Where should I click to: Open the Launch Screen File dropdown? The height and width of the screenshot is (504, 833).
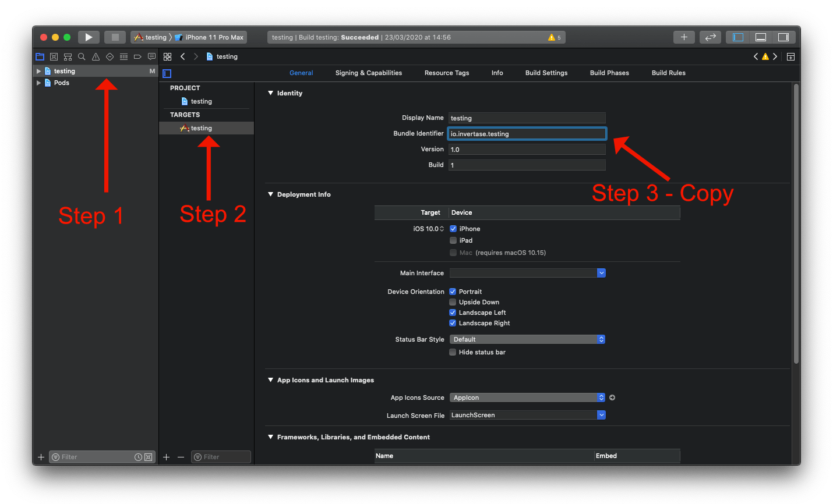[602, 415]
